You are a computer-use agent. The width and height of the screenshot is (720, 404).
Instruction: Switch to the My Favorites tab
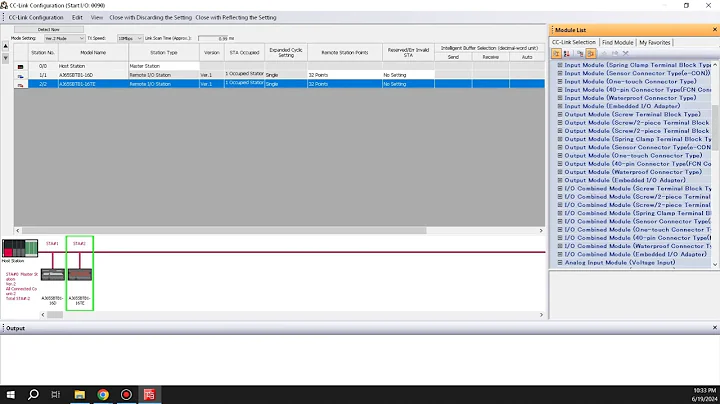pyautogui.click(x=655, y=42)
